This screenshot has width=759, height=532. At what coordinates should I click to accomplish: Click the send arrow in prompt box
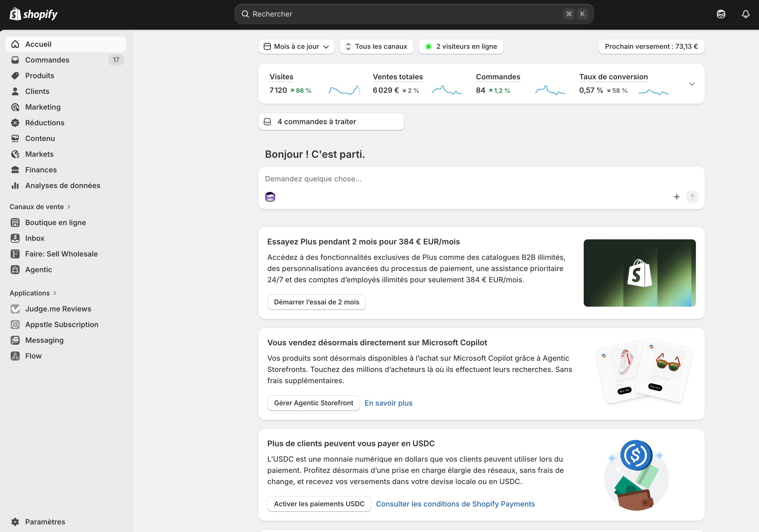692,197
